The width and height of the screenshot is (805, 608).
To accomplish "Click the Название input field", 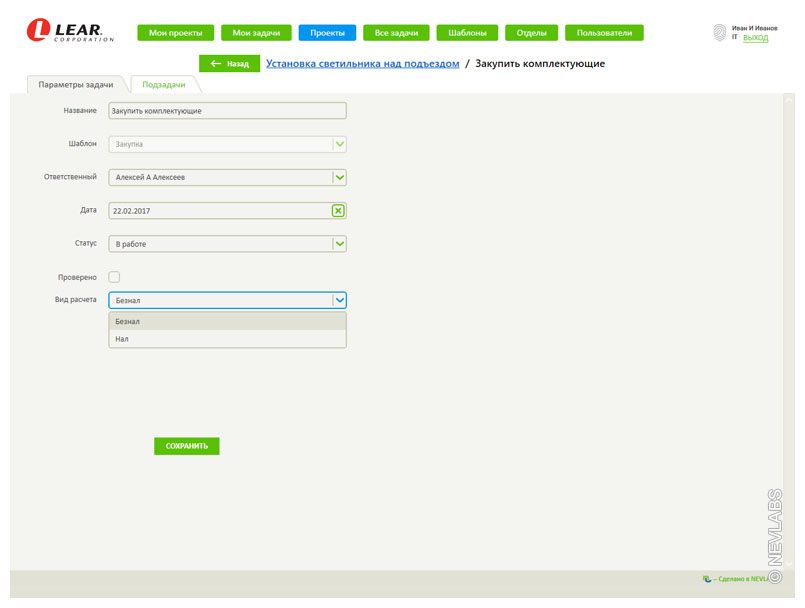I will point(227,111).
